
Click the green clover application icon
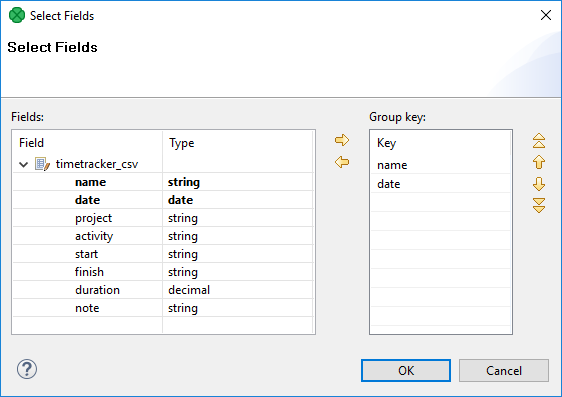[17, 15]
